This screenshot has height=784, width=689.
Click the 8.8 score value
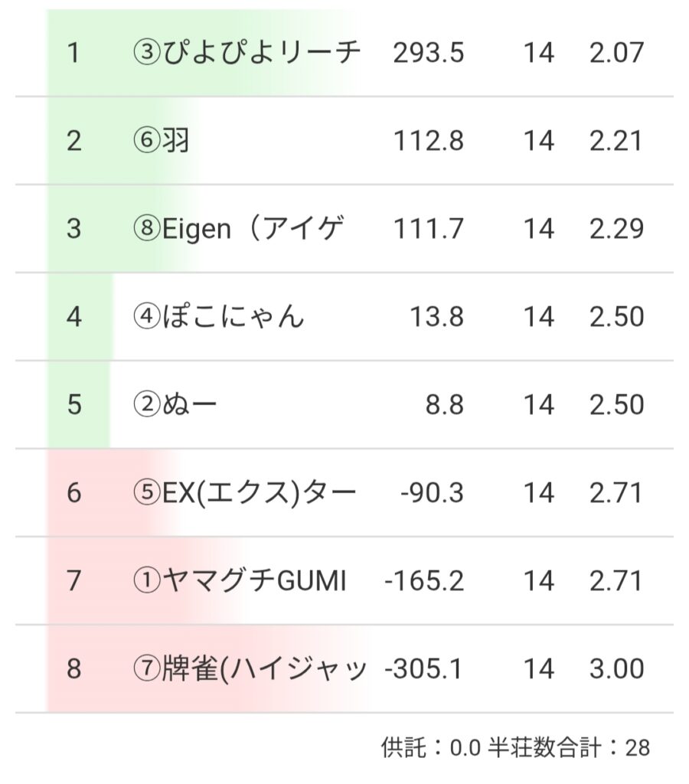[x=444, y=404]
